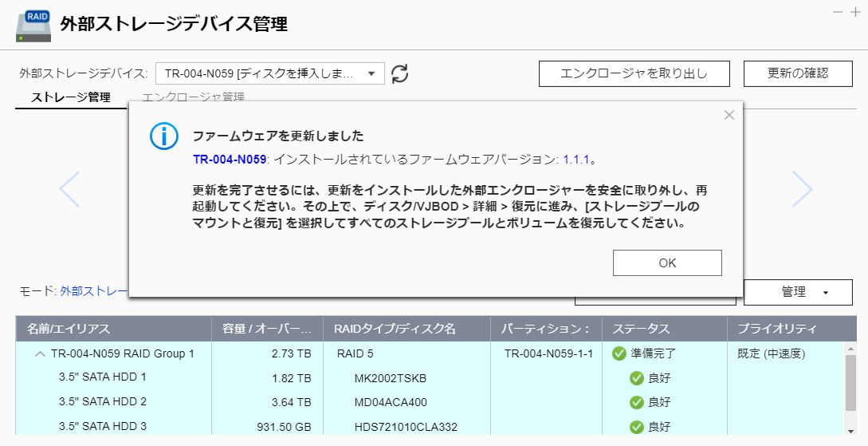Click ファームウェアを更新しました dialog title
The image size is (868, 446).
[x=278, y=136]
